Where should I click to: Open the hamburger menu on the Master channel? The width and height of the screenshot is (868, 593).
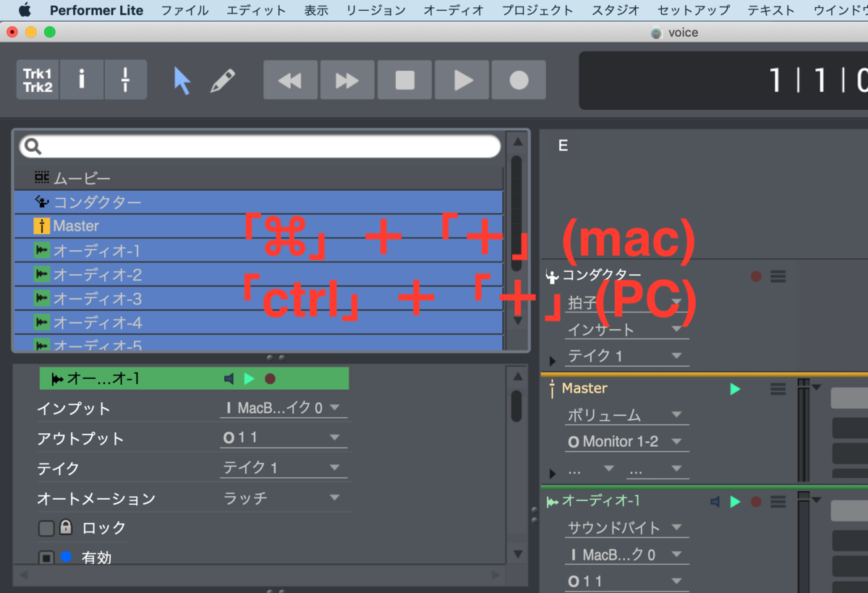(778, 389)
